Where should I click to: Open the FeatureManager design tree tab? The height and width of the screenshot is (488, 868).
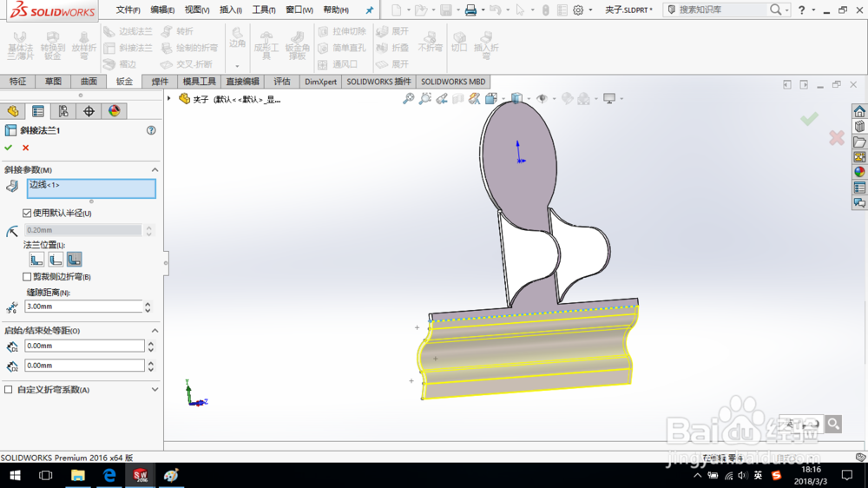coord(13,111)
